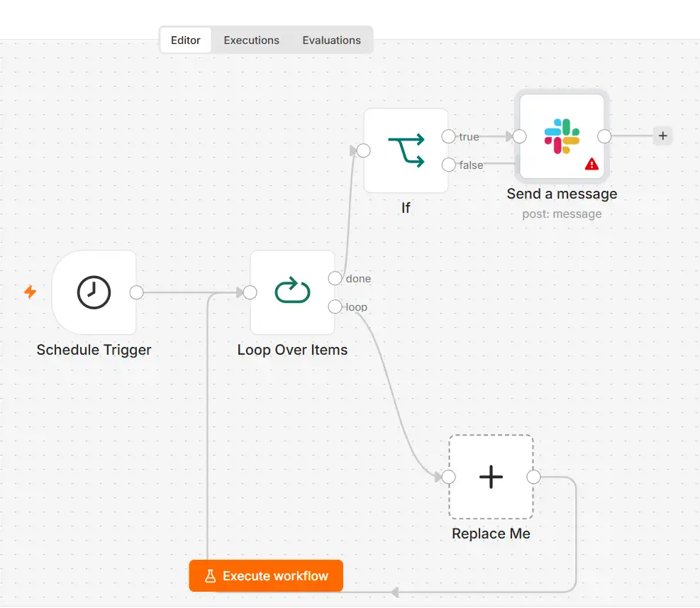Click the Send a message output connector
Viewport: 700px width, 608px height.
tap(604, 136)
